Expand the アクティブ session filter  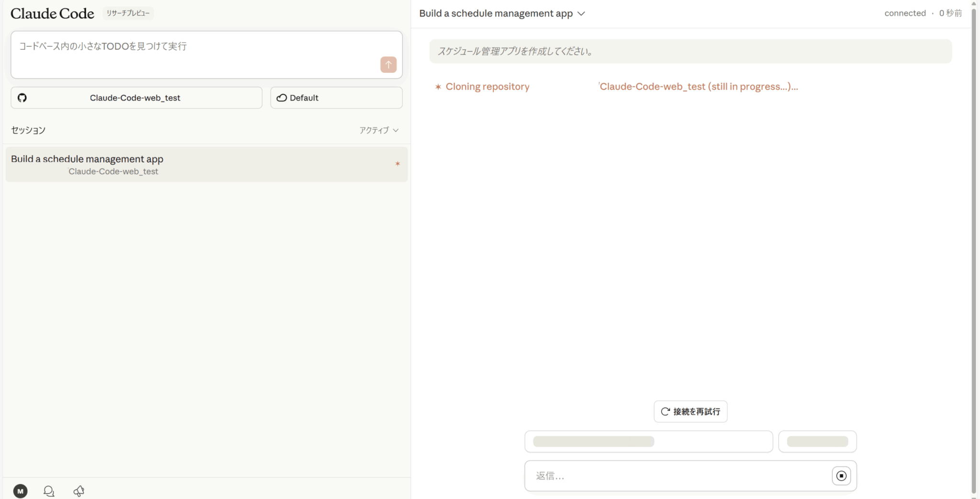[x=379, y=130]
